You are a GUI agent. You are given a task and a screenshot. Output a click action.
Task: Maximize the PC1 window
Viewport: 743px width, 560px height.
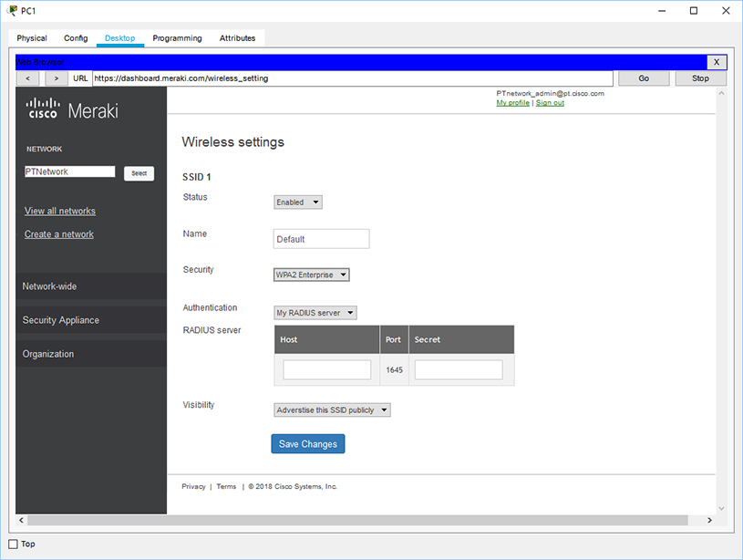[693, 10]
